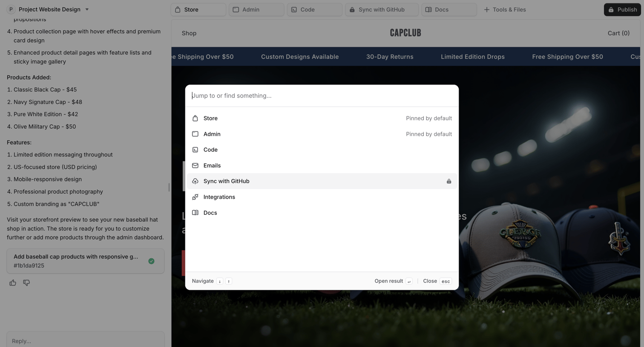Click the thumbs up feedback icon

13,283
